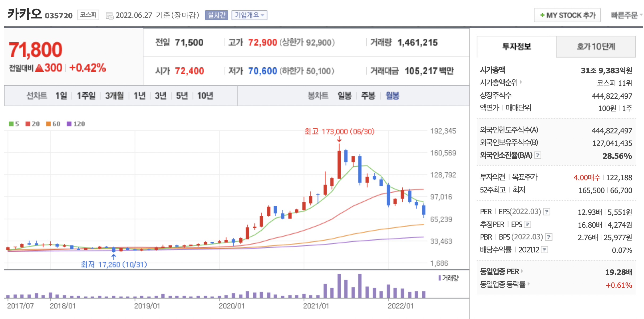The height and width of the screenshot is (319, 644).
Task: Open the help icon next to PER EPS(2022.03)
Action: 547,212
